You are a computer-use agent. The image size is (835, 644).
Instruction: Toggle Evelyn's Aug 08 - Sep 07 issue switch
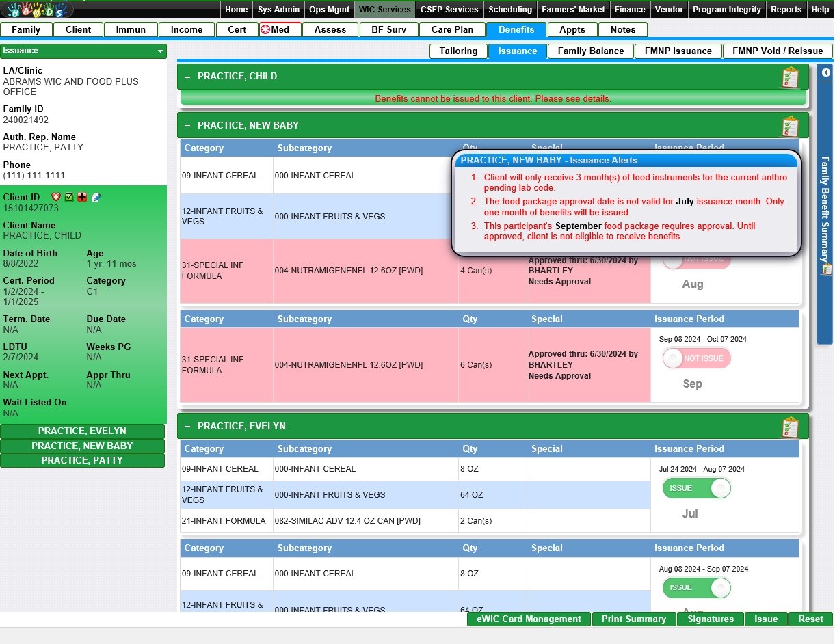tap(696, 587)
